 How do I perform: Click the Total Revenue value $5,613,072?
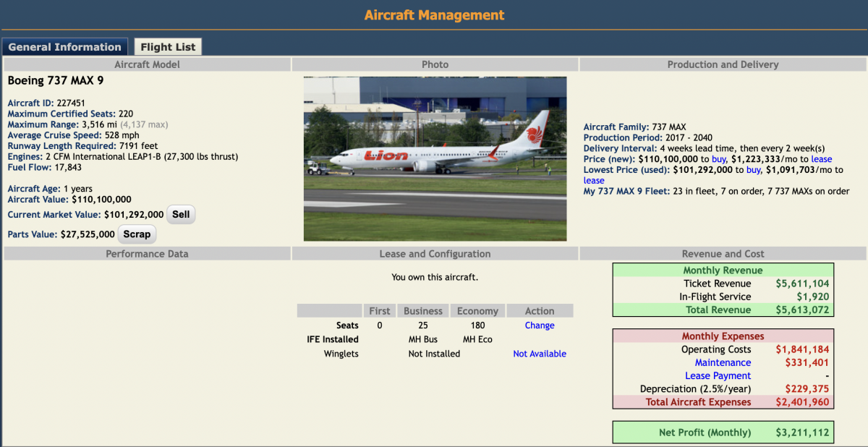[802, 310]
